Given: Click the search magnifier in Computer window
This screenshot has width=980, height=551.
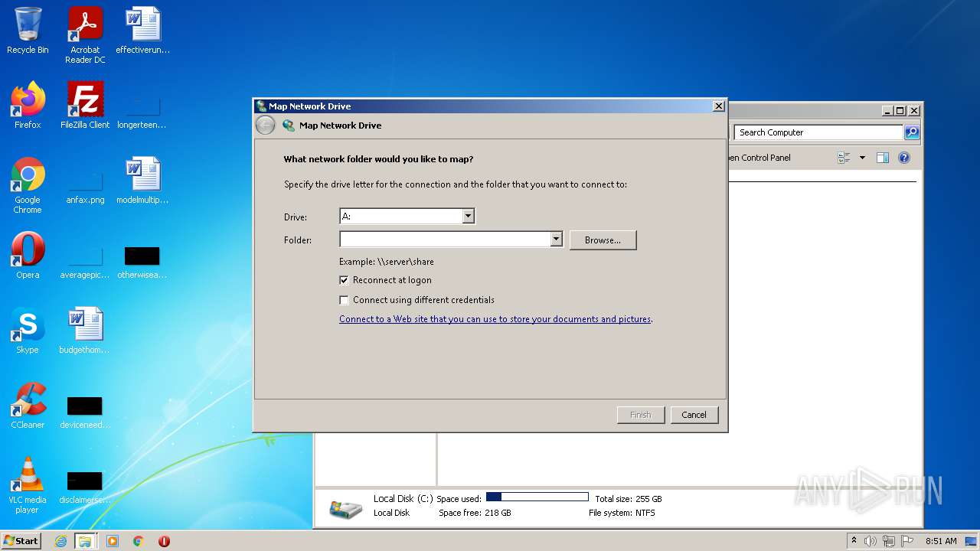Looking at the screenshot, I should tap(911, 132).
